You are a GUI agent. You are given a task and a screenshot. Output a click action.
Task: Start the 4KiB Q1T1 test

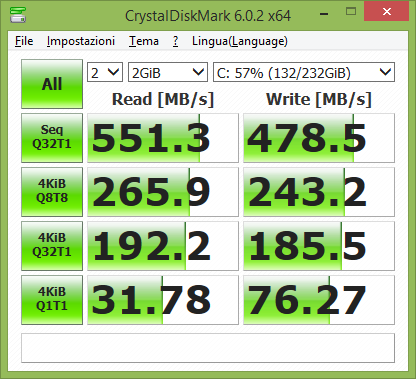pyautogui.click(x=52, y=300)
